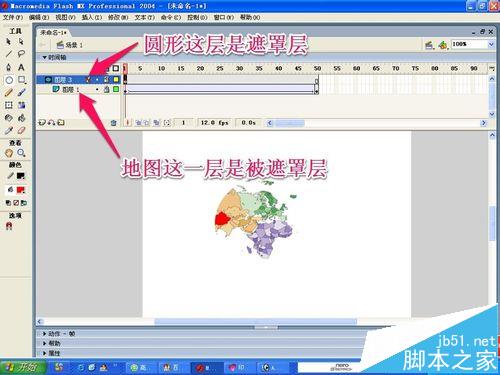Expand the Actions panel
The image size is (500, 375).
pos(45,333)
